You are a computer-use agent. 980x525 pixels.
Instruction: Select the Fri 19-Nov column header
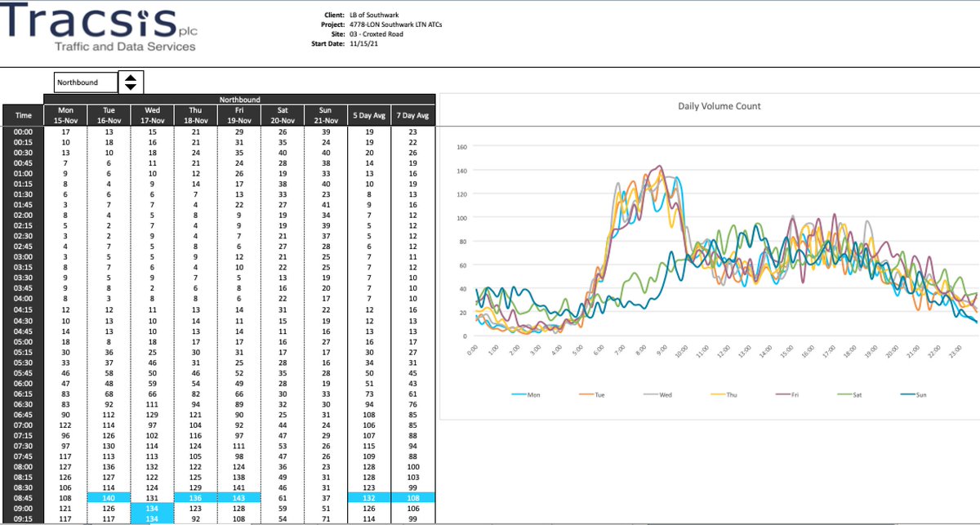pyautogui.click(x=238, y=115)
